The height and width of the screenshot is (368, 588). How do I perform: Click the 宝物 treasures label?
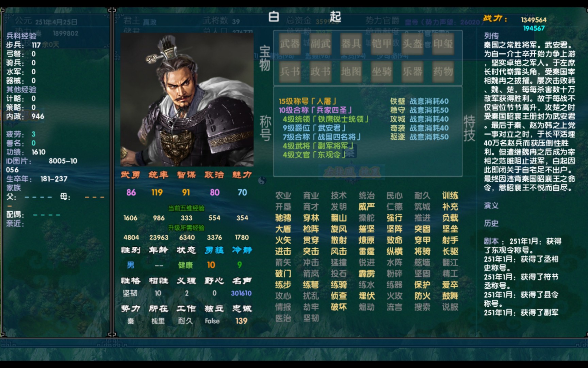pyautogui.click(x=265, y=58)
